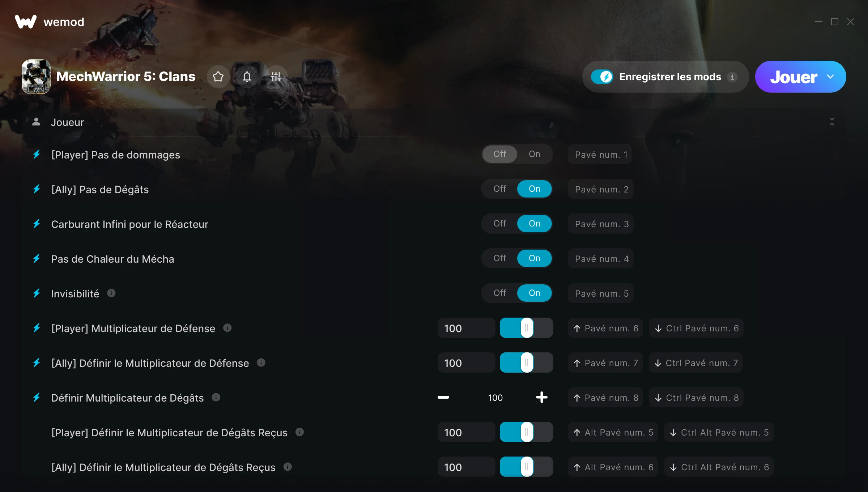Turn Off Pas de Chaleur du Mécha
Screen dimensions: 868x492
point(500,258)
